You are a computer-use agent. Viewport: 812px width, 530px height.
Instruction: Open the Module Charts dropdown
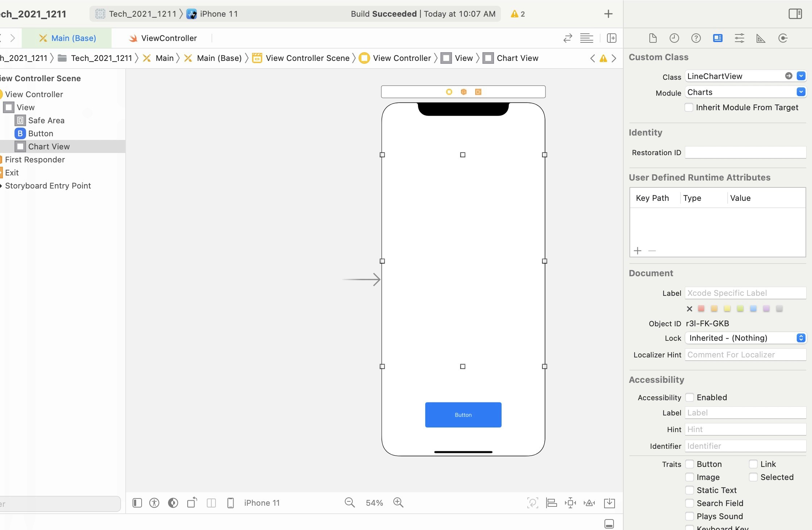(x=801, y=92)
